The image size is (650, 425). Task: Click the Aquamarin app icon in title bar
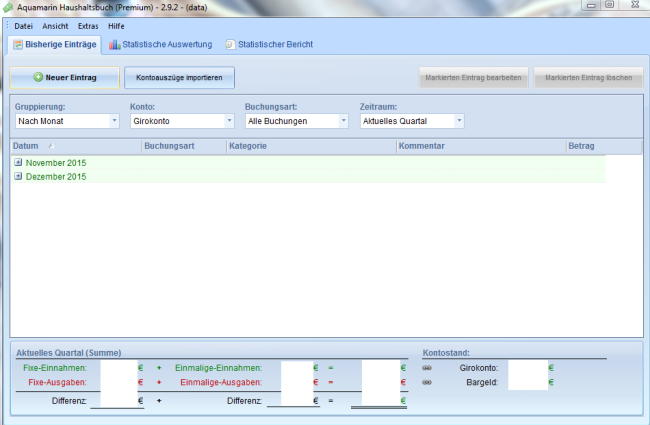coord(8,7)
